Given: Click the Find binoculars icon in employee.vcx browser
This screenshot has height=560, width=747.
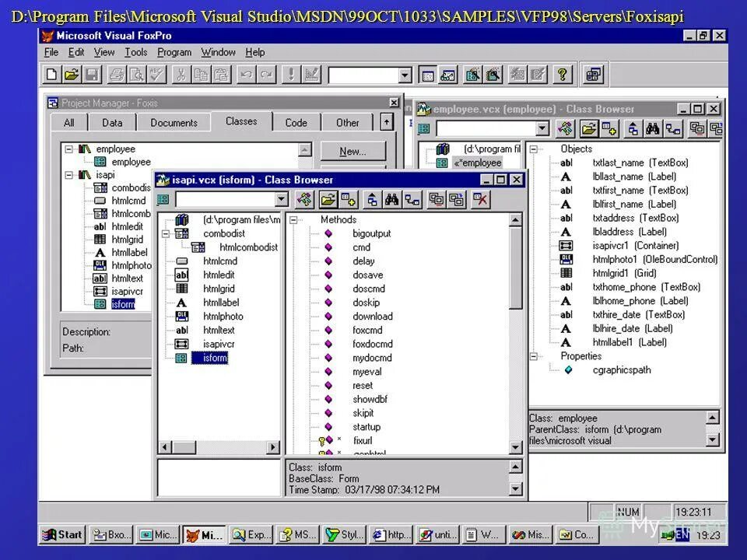Looking at the screenshot, I should (x=652, y=128).
